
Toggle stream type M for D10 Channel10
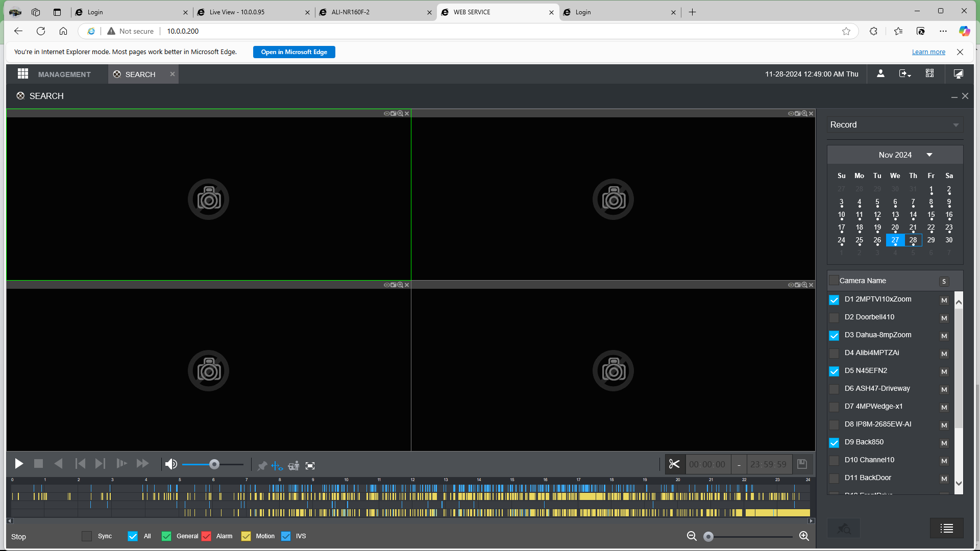[944, 461]
